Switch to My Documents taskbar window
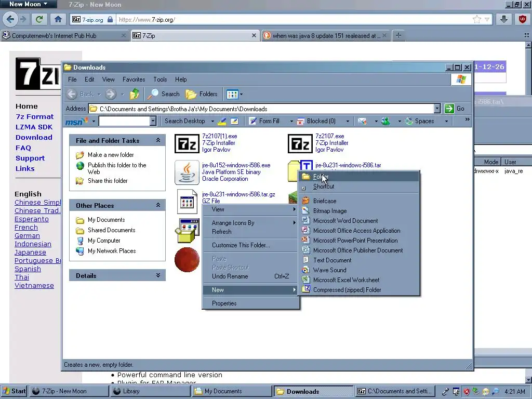This screenshot has width=532, height=399. click(232, 391)
